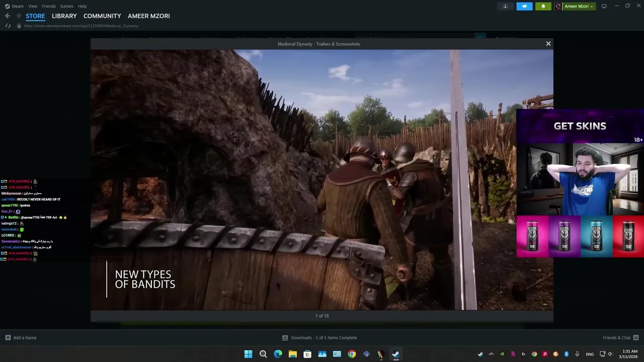Switch to Big Picture mode icon
Screen dimensions: 644x362
[x=604, y=6]
